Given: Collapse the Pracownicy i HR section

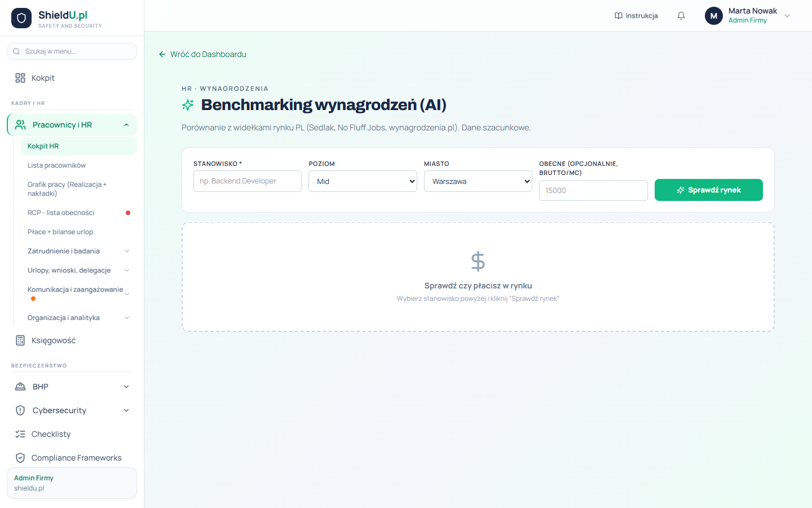Looking at the screenshot, I should point(126,125).
